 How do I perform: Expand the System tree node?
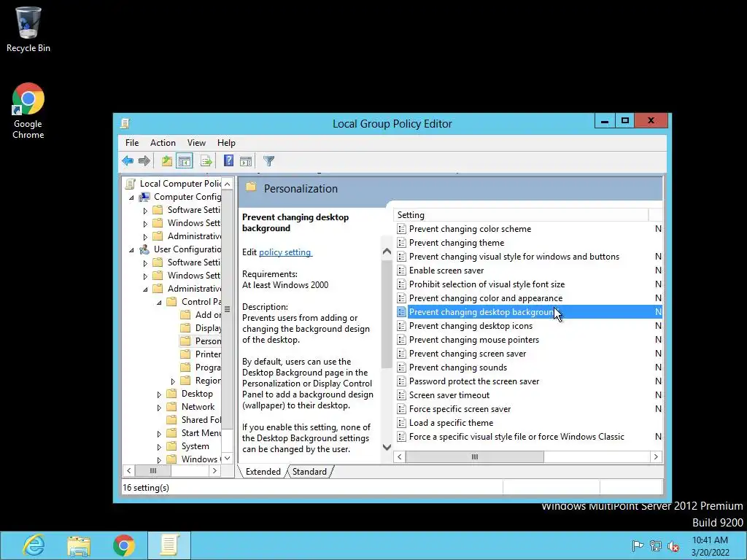[x=160, y=447]
